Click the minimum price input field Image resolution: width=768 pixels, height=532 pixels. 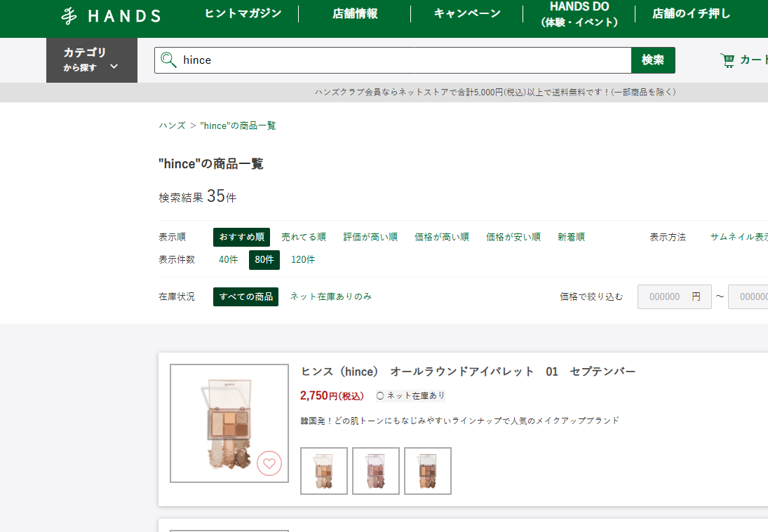coord(675,296)
